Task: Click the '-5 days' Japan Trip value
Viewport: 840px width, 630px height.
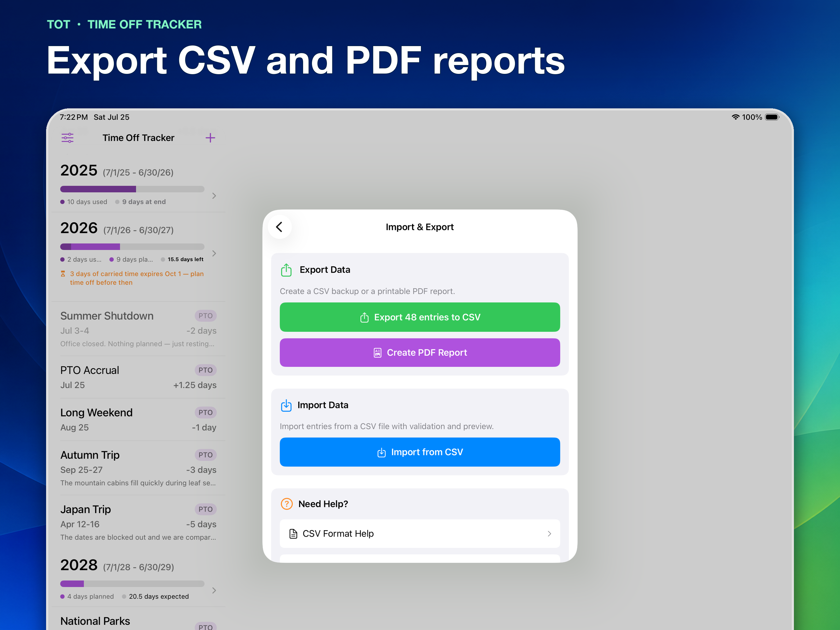Action: coord(201,524)
